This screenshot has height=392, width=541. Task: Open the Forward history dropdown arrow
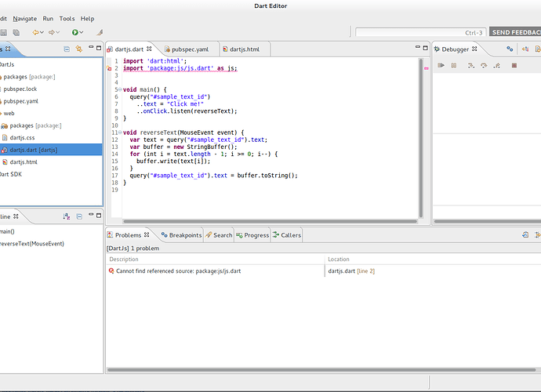click(x=57, y=32)
